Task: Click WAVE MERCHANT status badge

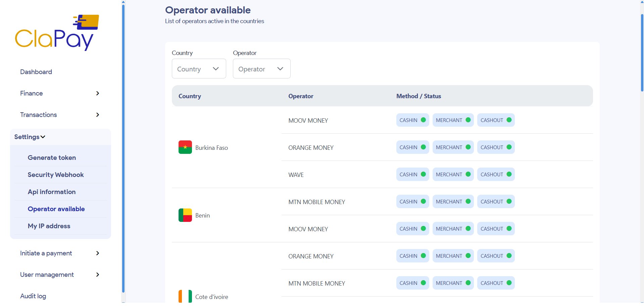Action: (453, 175)
